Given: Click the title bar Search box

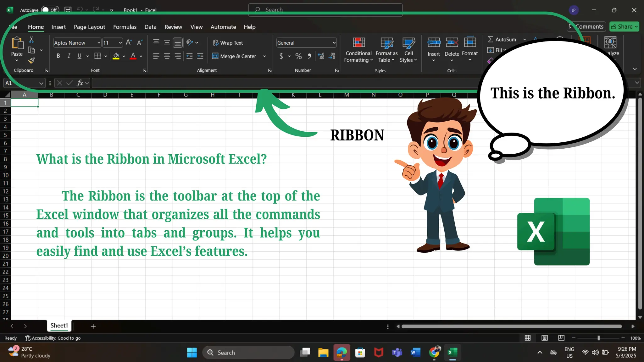Looking at the screenshot, I should click(325, 10).
